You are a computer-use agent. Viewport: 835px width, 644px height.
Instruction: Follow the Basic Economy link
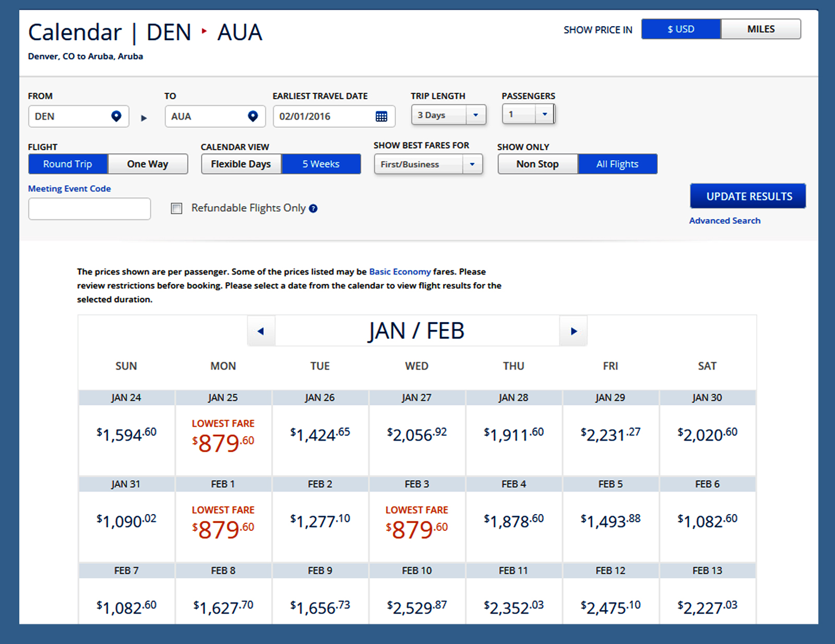pyautogui.click(x=400, y=272)
